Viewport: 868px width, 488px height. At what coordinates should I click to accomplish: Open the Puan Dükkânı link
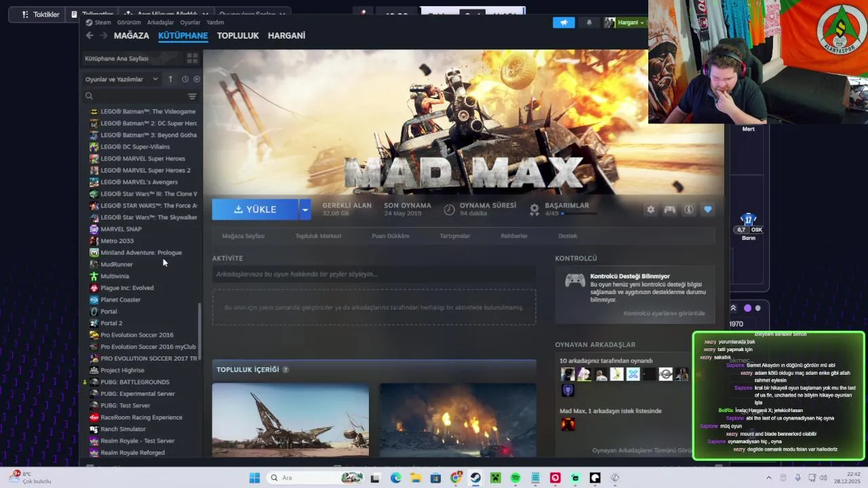[391, 236]
